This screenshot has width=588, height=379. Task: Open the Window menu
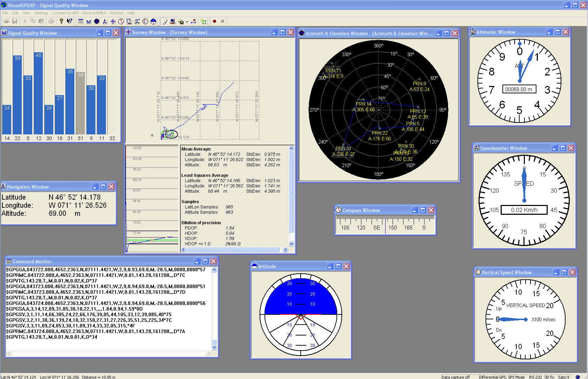click(116, 13)
